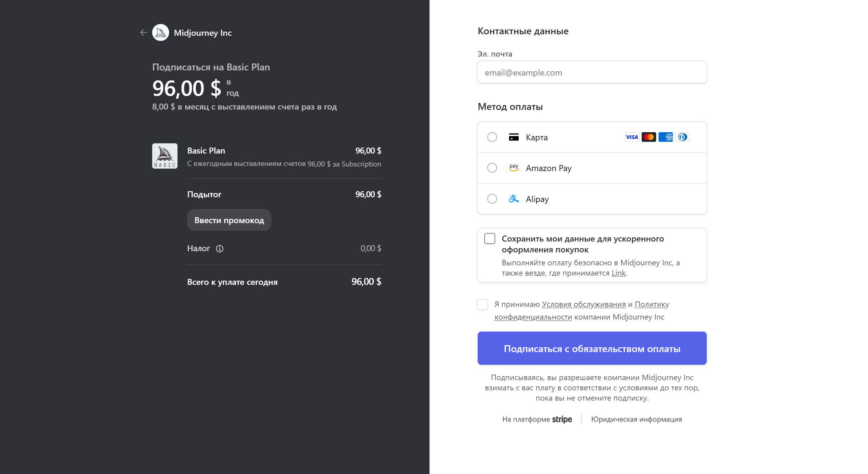The height and width of the screenshot is (474, 868).
Task: Click the Подписаться на Basic Plan heading
Action: point(211,67)
